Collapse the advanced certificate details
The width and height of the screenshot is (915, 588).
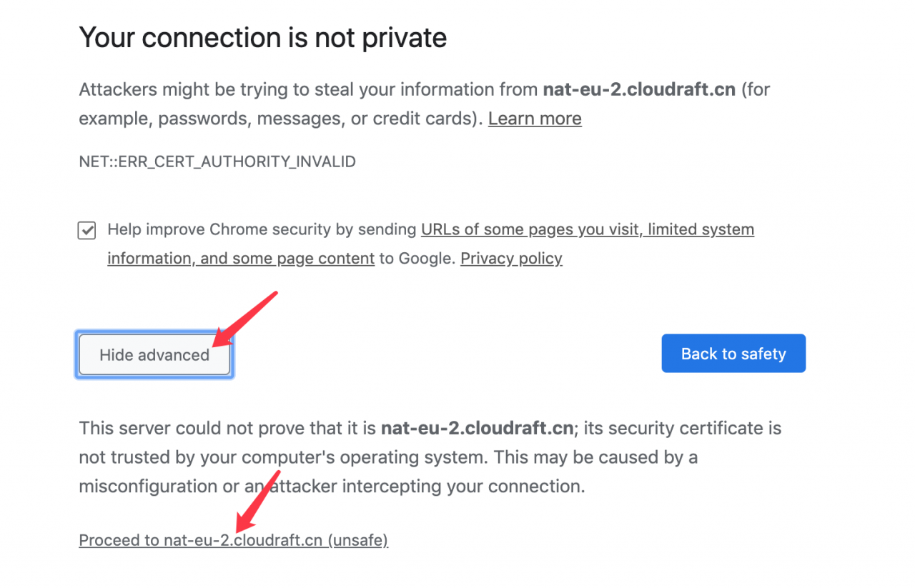pyautogui.click(x=154, y=354)
